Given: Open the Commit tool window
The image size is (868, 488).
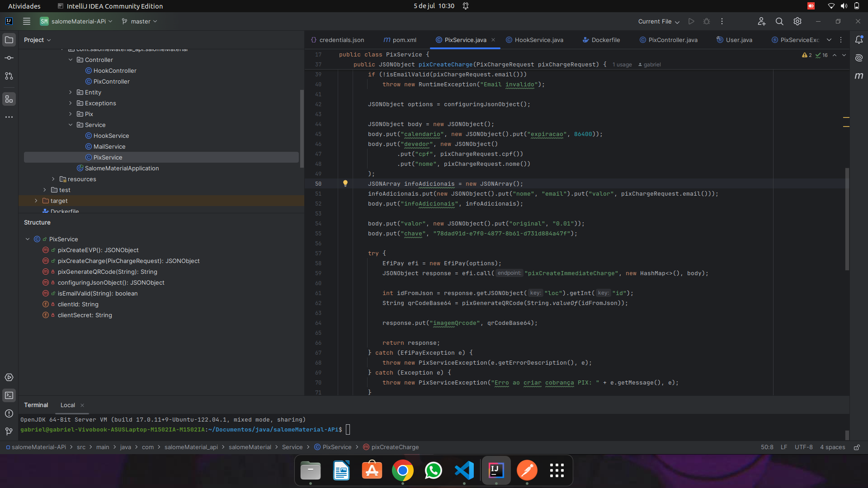Looking at the screenshot, I should (x=9, y=58).
